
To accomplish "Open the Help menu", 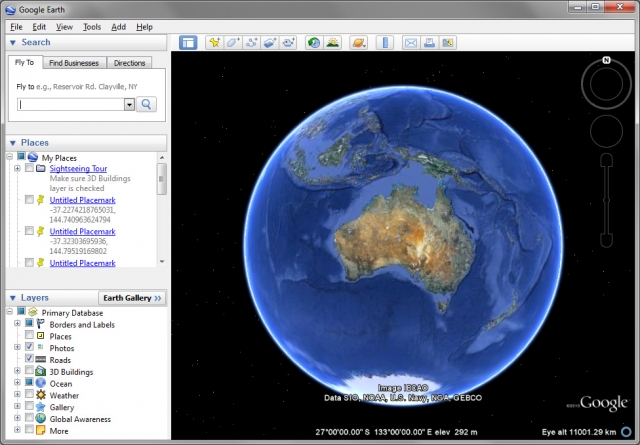I will coord(144,27).
